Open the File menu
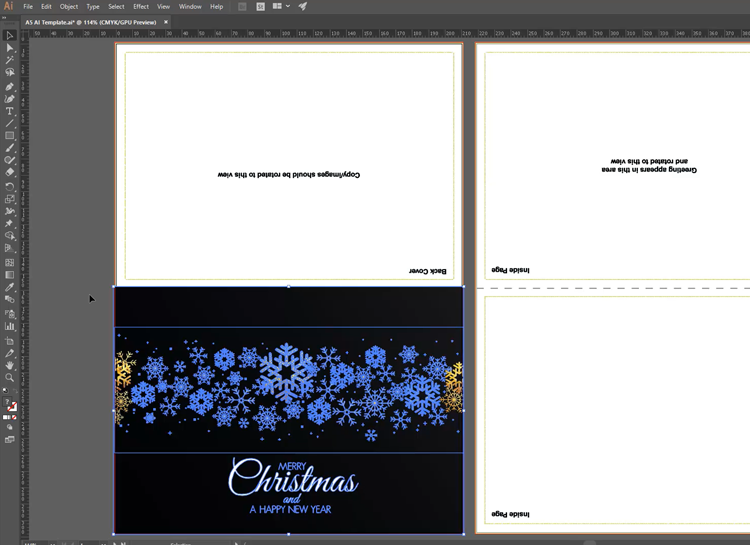 click(28, 7)
